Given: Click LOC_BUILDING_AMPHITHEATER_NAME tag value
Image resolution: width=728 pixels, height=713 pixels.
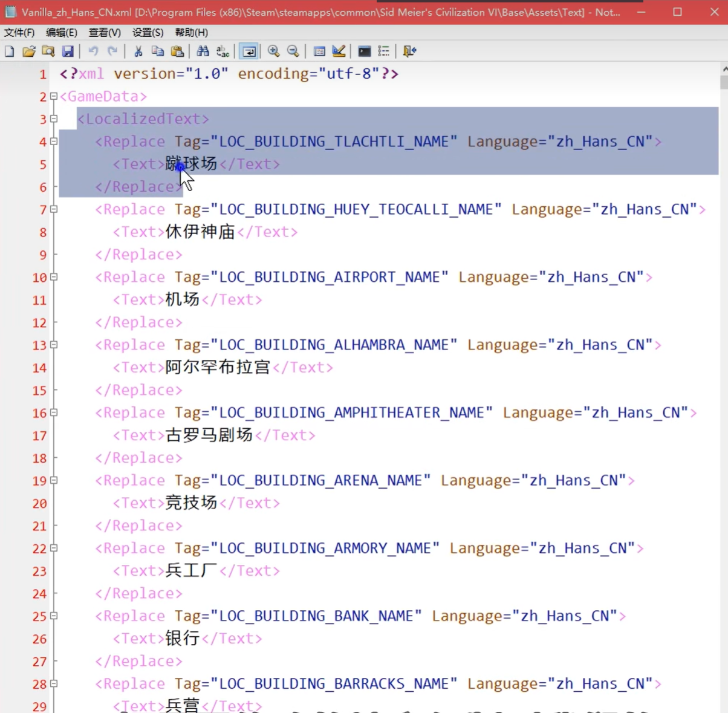Looking at the screenshot, I should 351,412.
